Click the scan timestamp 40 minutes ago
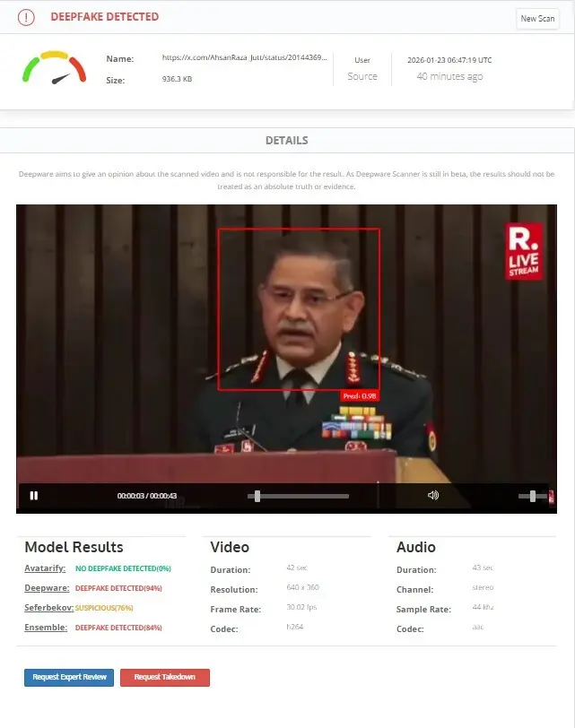Image resolution: width=575 pixels, height=728 pixels. (449, 77)
